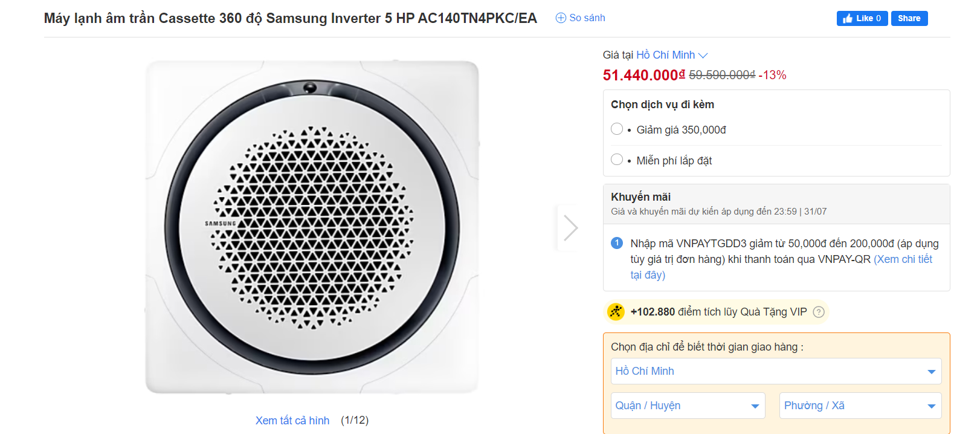
Task: Select the Giảm giá 350,000đ radio option
Action: (x=617, y=129)
